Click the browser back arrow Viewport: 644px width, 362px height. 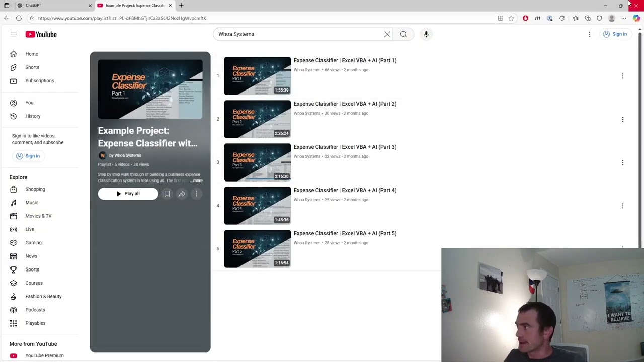click(7, 18)
